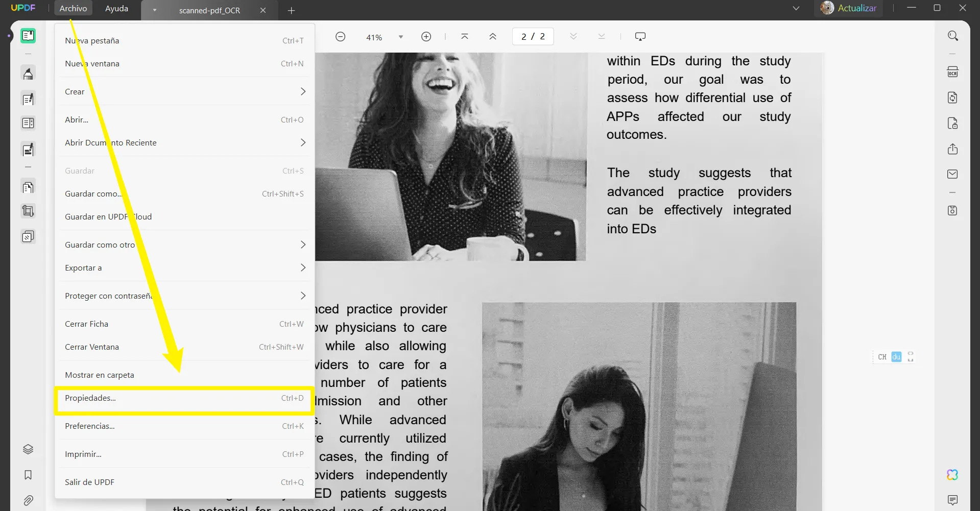This screenshot has height=511, width=980.
Task: Open the share file icon
Action: coord(952,149)
